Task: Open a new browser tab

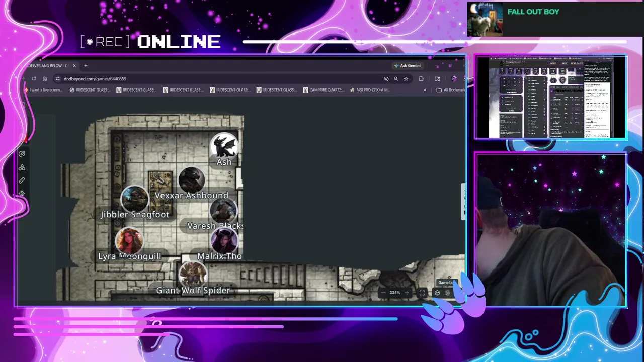Action: coord(86,66)
